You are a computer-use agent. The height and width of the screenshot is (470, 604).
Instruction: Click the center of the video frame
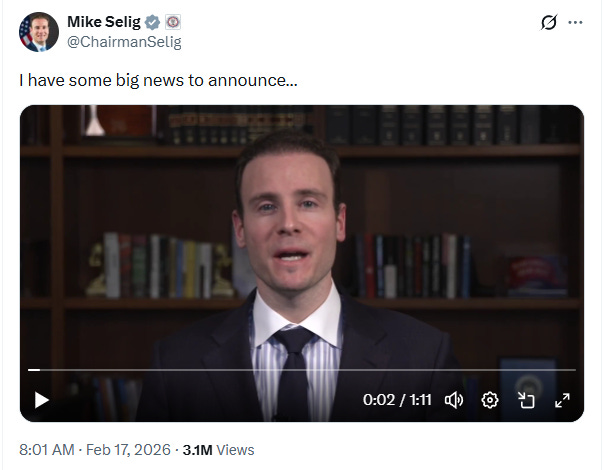click(x=302, y=264)
